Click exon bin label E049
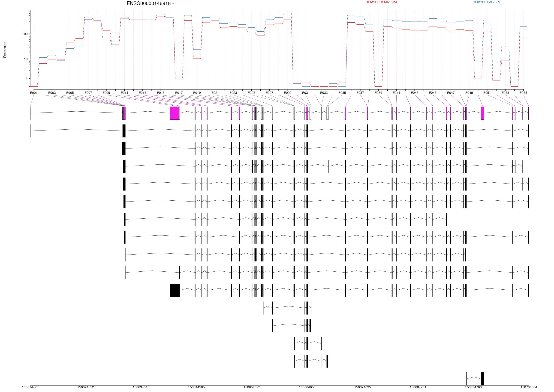The image size is (554, 392). (x=469, y=93)
